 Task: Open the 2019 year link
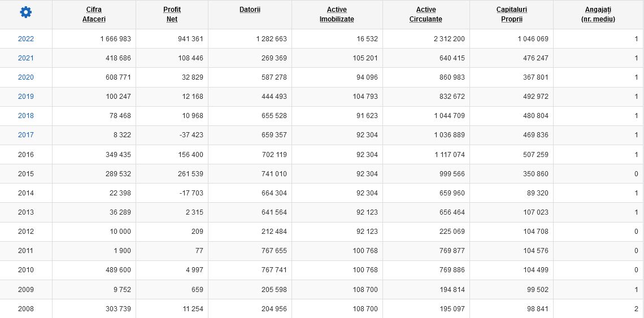[x=26, y=97]
